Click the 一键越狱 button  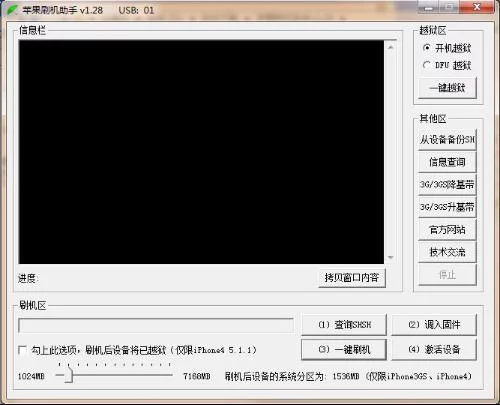click(447, 88)
